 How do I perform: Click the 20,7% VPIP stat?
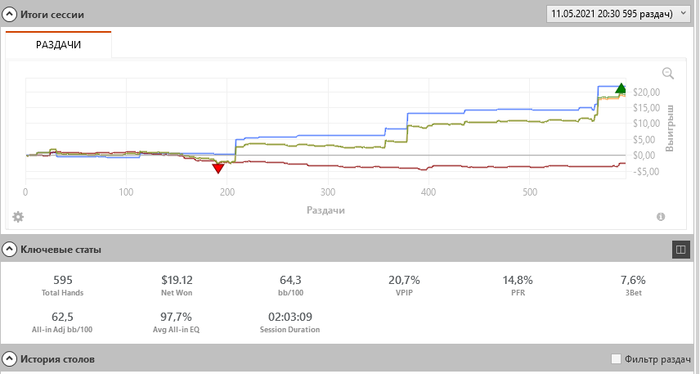point(404,285)
